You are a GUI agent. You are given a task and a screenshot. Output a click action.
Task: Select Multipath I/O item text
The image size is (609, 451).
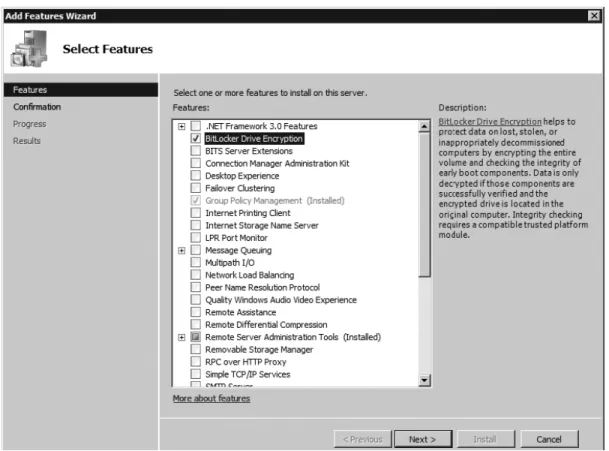coord(230,263)
